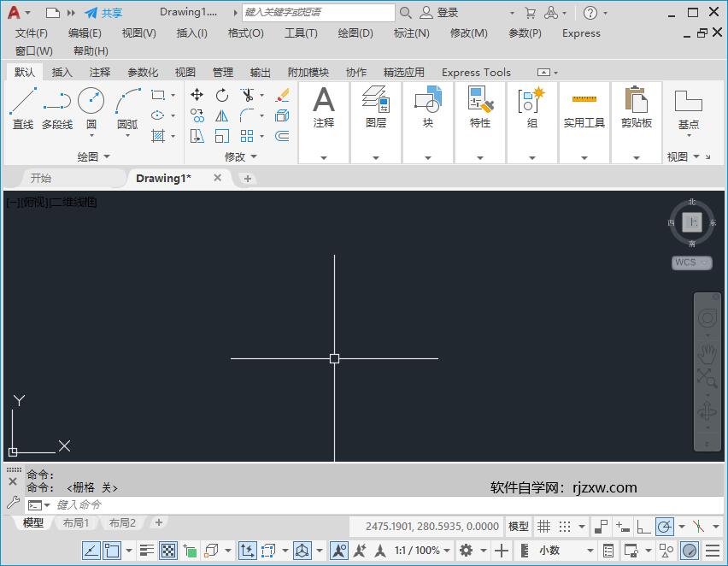Image resolution: width=728 pixels, height=566 pixels.
Task: Open the Clipboard (剪贴板) panel
Action: (636, 122)
